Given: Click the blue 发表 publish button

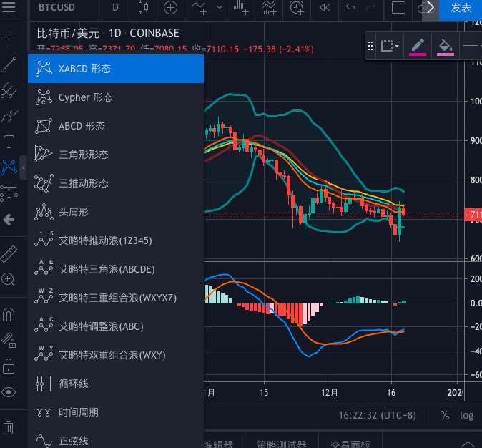Looking at the screenshot, I should point(461,9).
